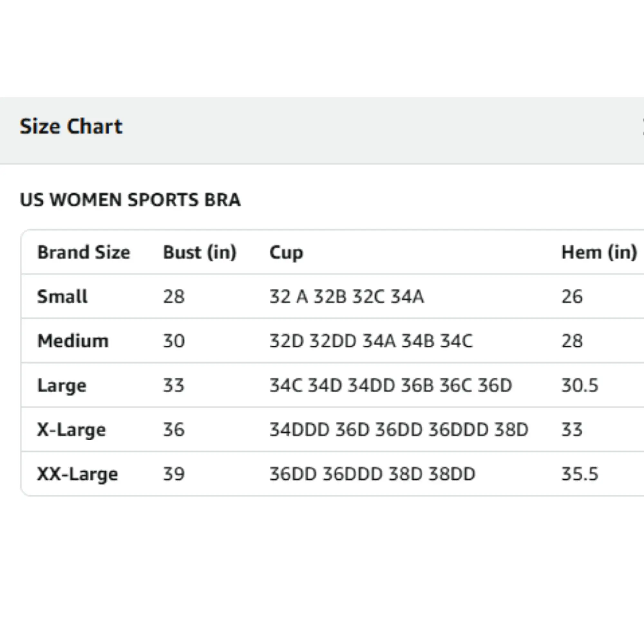Select the Bust (in) column header
The image size is (644, 644).
200,252
